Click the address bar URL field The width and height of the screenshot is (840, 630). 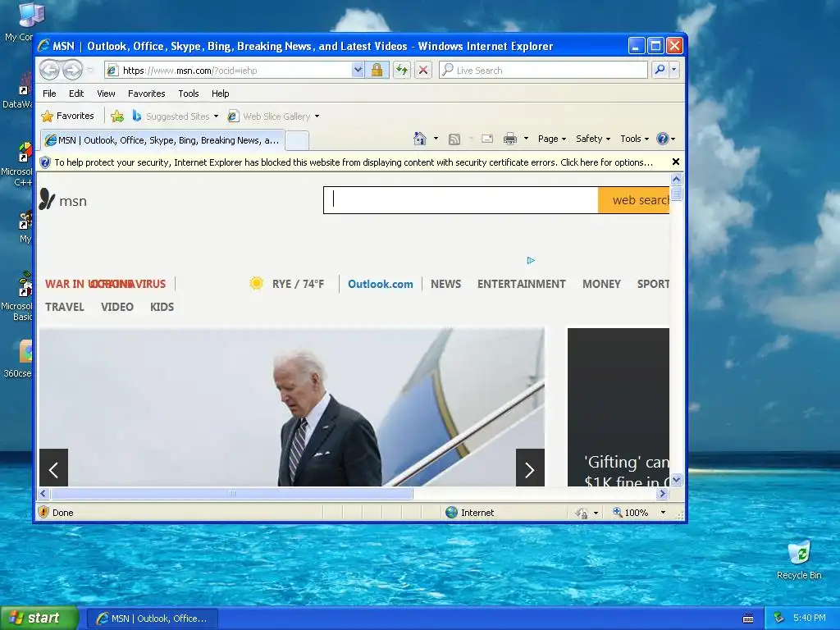pyautogui.click(x=235, y=71)
